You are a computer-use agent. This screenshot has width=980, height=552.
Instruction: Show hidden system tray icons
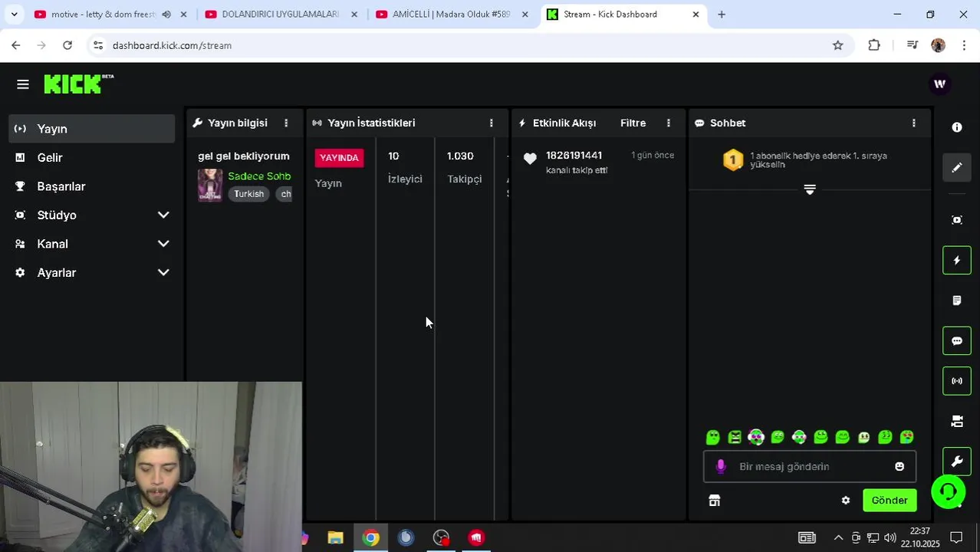(x=838, y=537)
